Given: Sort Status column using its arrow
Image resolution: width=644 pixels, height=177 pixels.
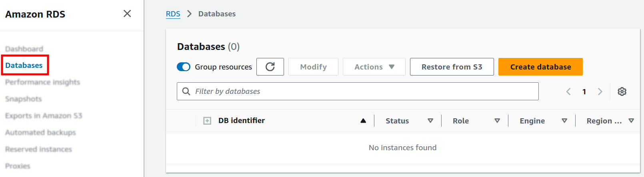Looking at the screenshot, I should tap(430, 121).
